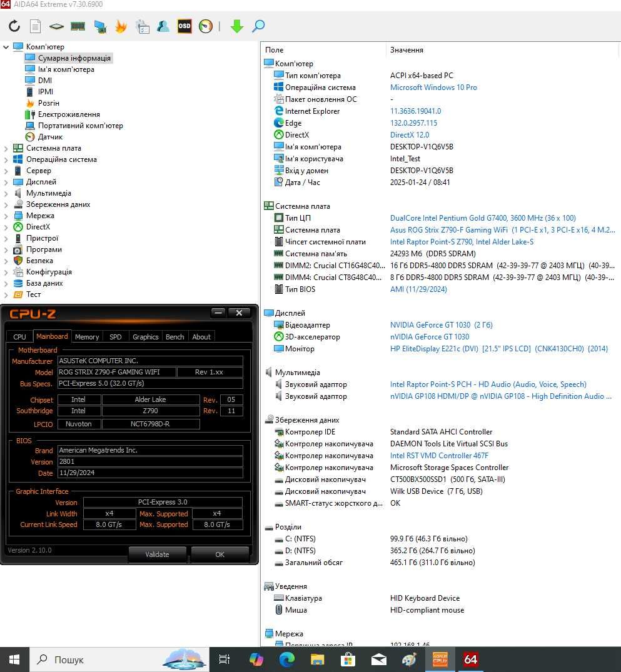The image size is (621, 672).
Task: Expand the Мережа tree node
Action: click(x=6, y=216)
